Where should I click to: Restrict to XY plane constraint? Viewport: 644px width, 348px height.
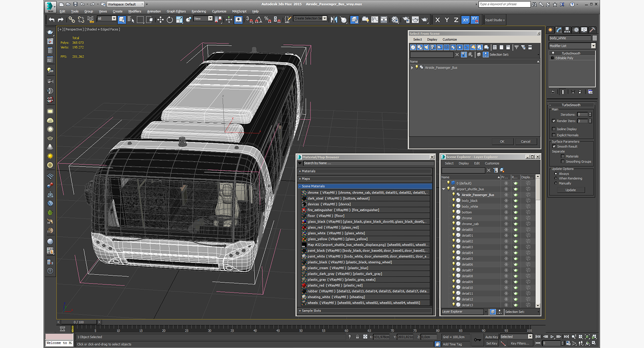[x=466, y=20]
